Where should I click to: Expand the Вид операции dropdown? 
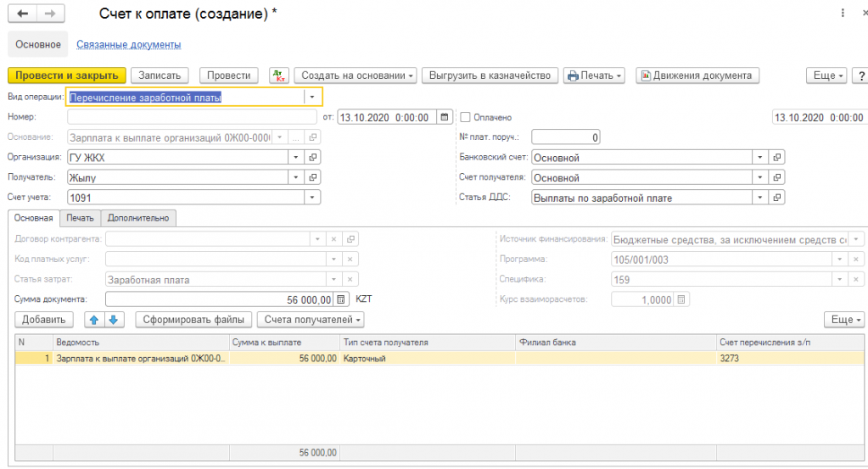[x=312, y=98]
